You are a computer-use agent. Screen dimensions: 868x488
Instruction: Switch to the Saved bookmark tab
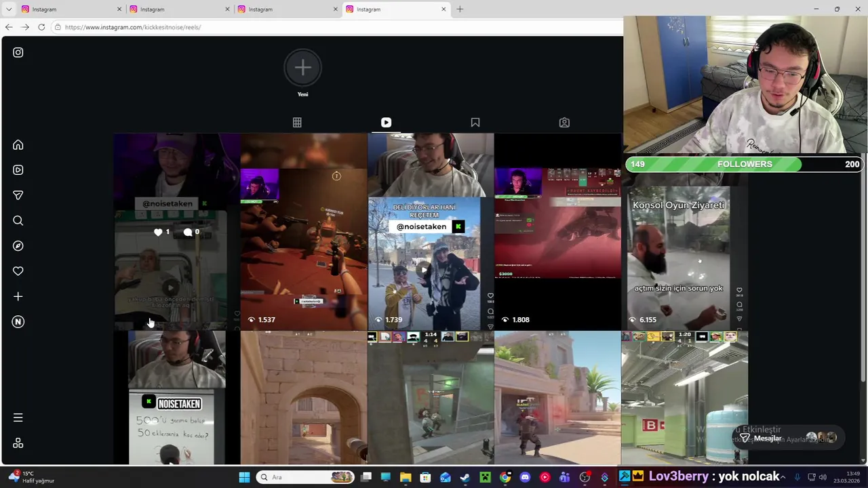pos(475,123)
